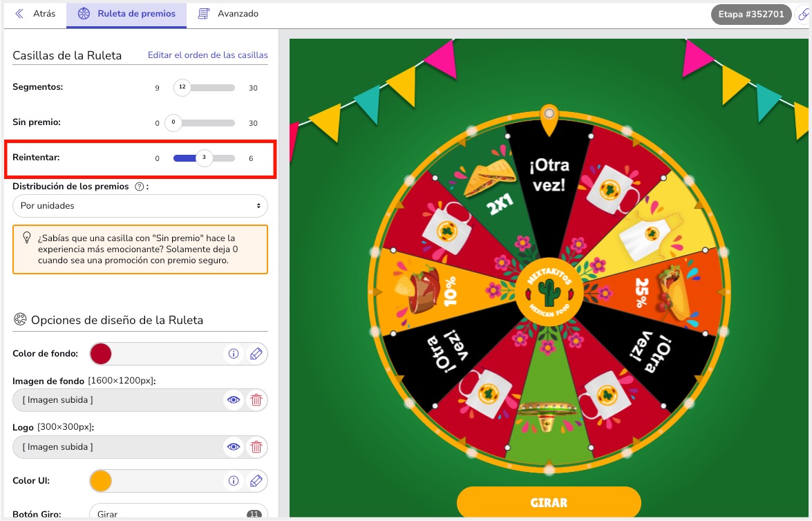Image resolution: width=812 pixels, height=521 pixels.
Task: Open the Por unidades dropdown
Action: [140, 205]
